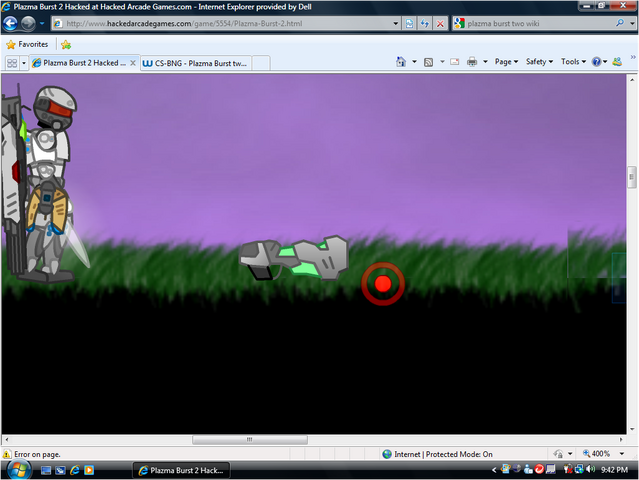The height and width of the screenshot is (480, 639).
Task: Click the Read Mail envelope icon
Action: [455, 62]
